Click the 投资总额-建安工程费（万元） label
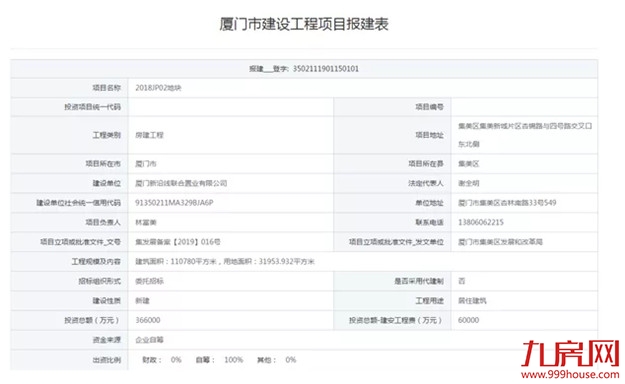The image size is (625, 384). [396, 320]
